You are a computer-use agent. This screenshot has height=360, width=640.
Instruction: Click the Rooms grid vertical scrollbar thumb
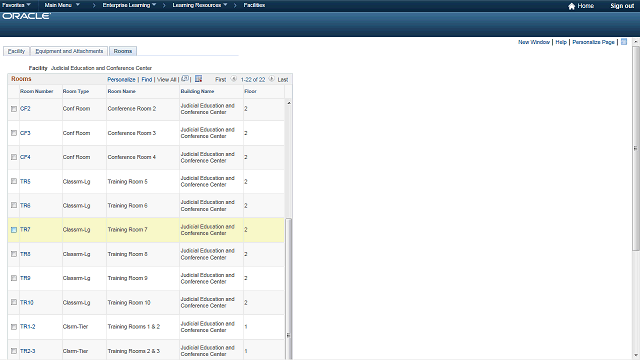click(289, 288)
